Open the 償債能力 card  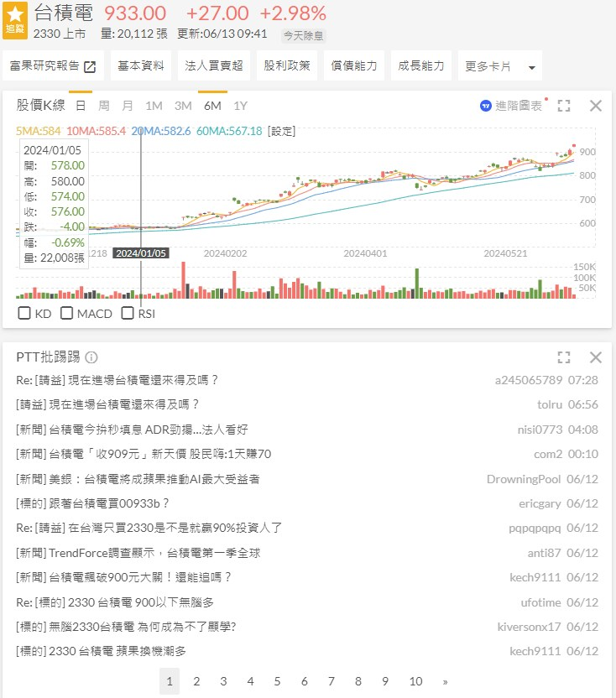[x=354, y=66]
